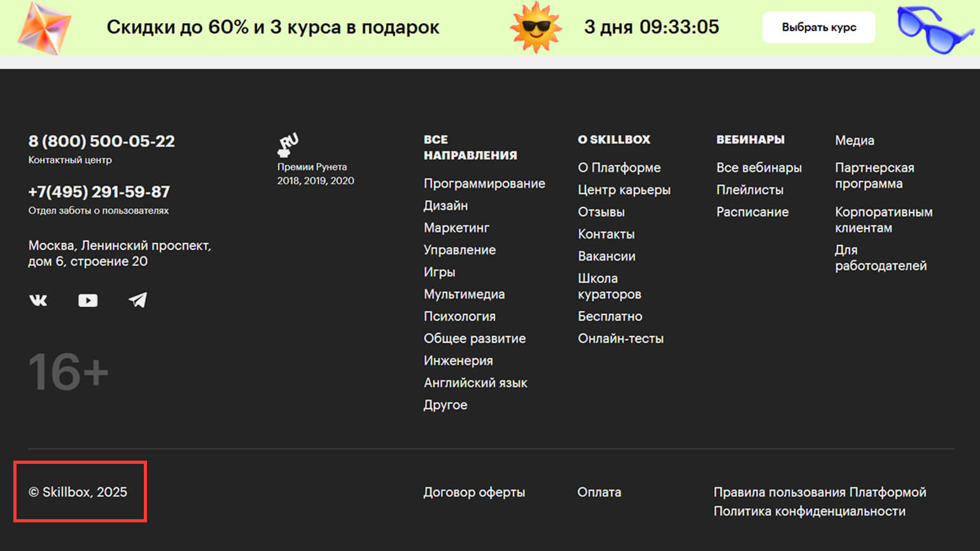The image size is (980, 551).
Task: Open the VK social network icon
Action: (x=38, y=300)
